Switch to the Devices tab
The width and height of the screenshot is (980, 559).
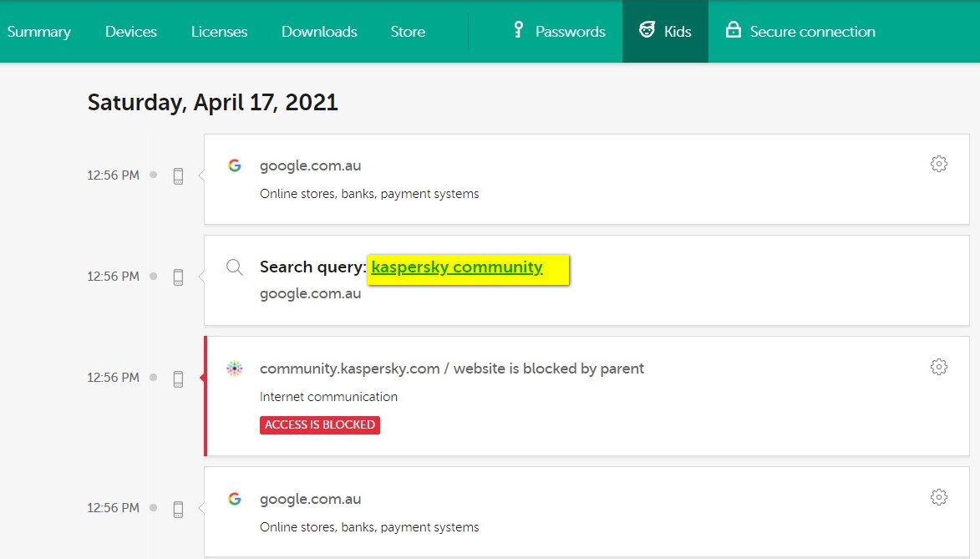(131, 32)
